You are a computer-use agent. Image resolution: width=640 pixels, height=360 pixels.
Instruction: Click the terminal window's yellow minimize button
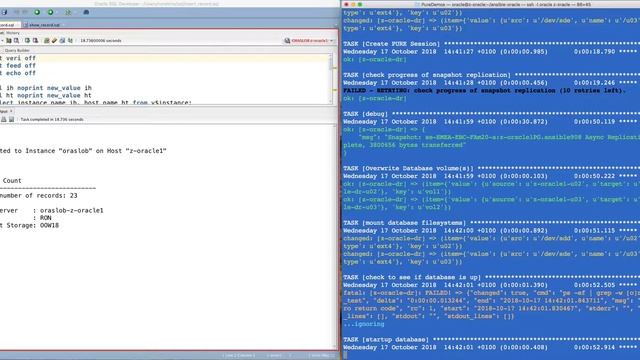353,4
